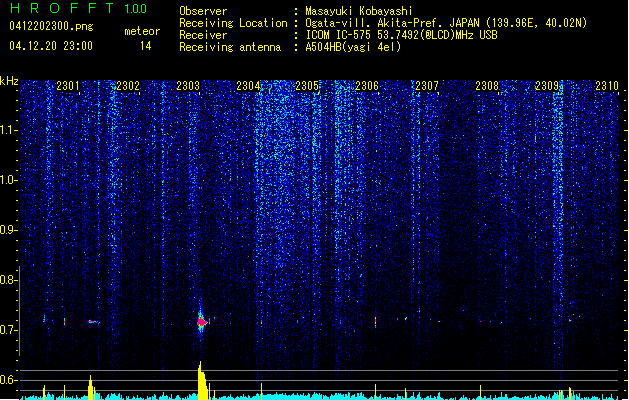Click the 2303 time marker
This screenshot has width=629, height=400.
(188, 86)
